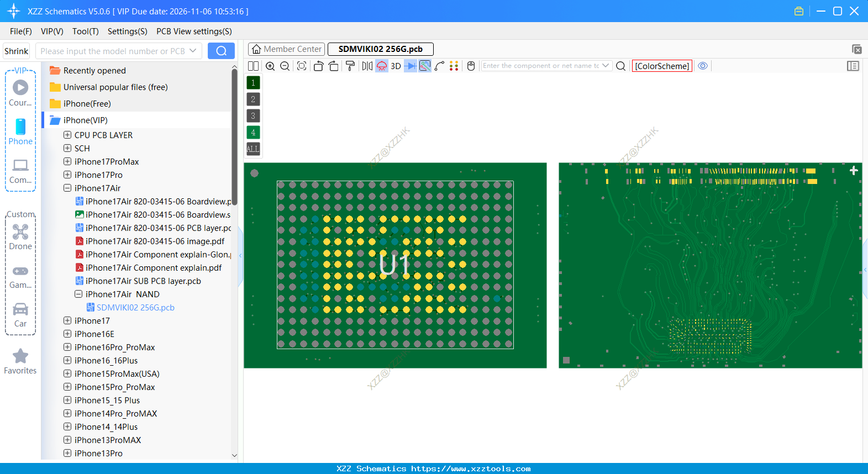Open the Courses sidebar category
This screenshot has width=868, height=474.
(20, 93)
